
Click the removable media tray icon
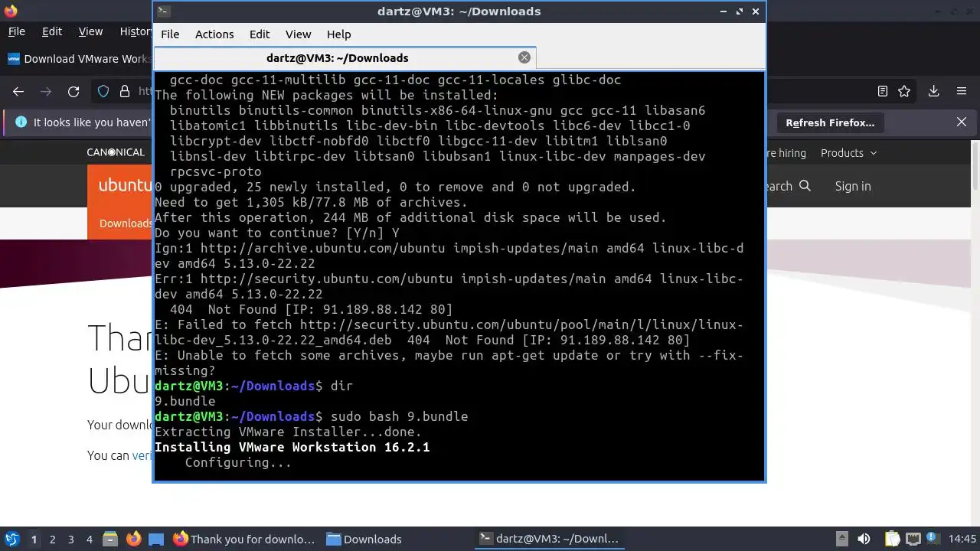point(841,539)
